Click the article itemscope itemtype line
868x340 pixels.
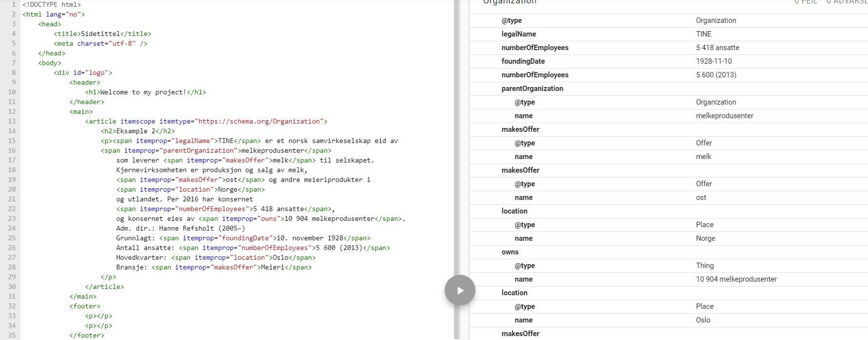206,121
